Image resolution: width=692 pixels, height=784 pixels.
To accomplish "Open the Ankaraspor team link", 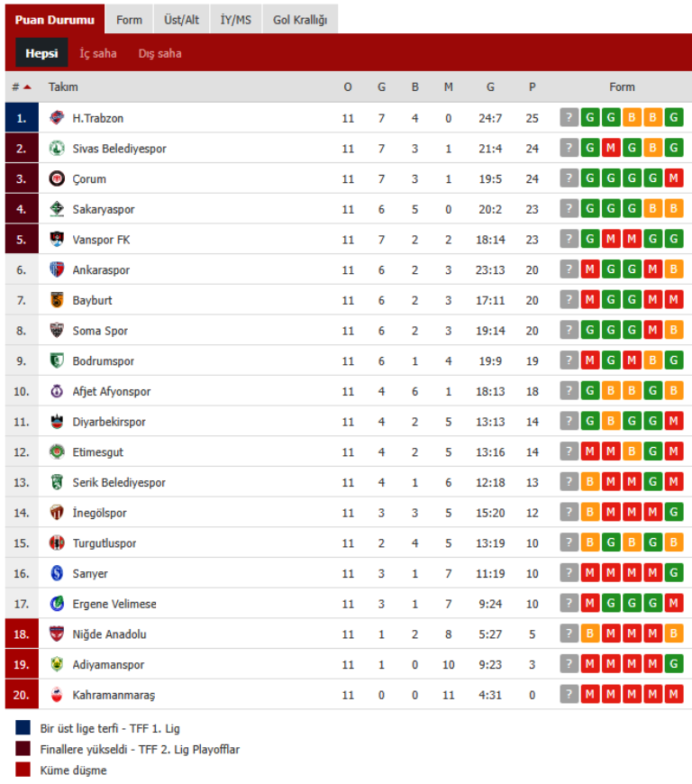I will coord(101,270).
